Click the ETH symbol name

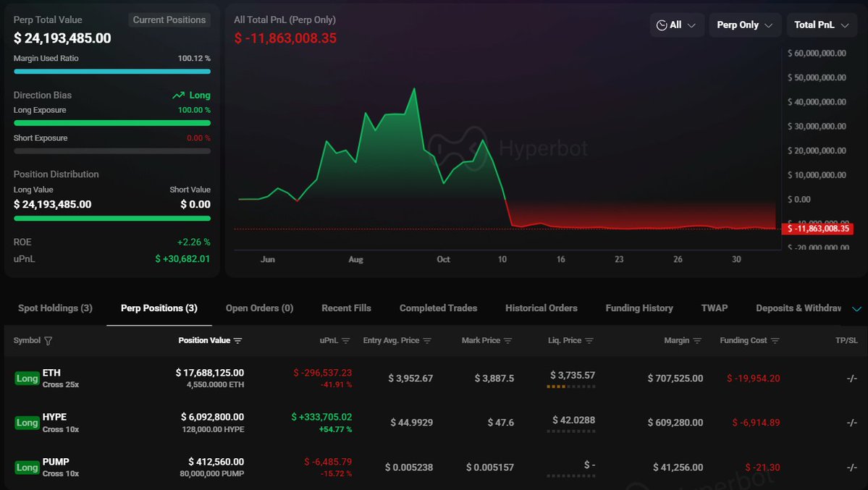[51, 373]
